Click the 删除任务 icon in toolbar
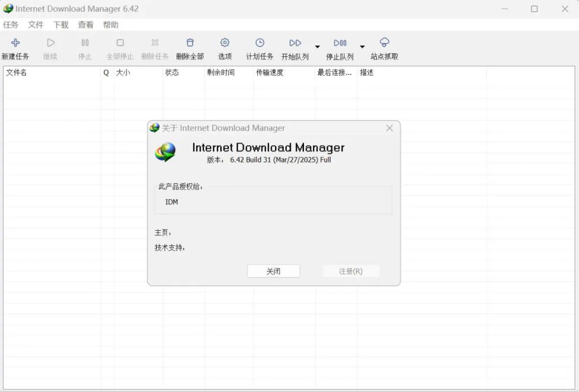The width and height of the screenshot is (579, 392). tap(155, 43)
